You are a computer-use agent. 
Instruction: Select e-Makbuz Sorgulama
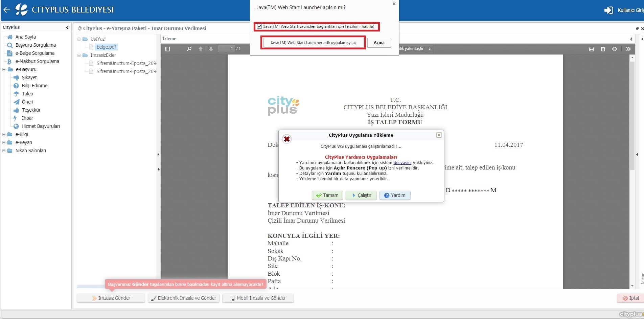(x=37, y=61)
